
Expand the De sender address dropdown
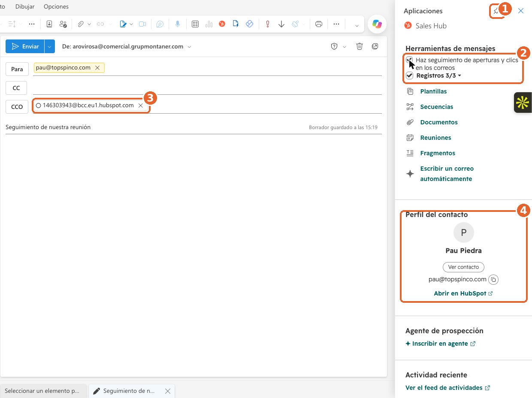coord(189,46)
